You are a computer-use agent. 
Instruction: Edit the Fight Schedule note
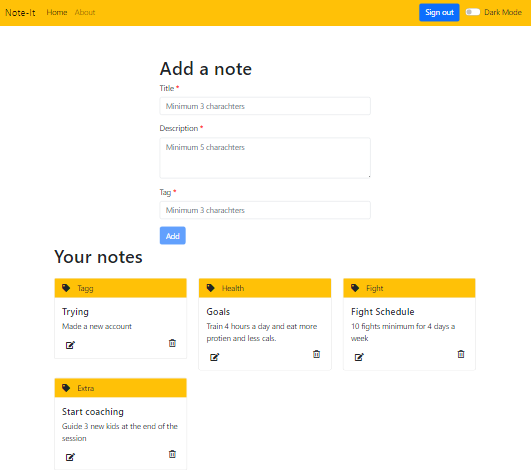pos(359,357)
